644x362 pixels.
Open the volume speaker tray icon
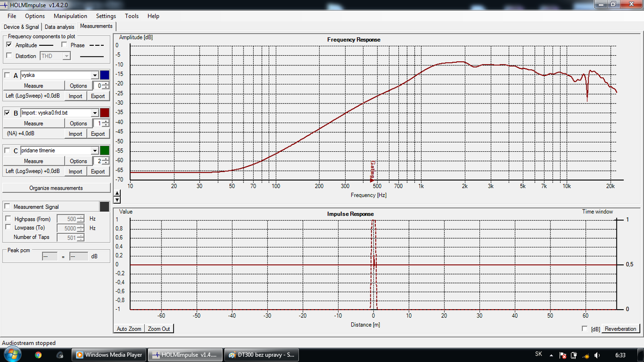[x=597, y=355]
